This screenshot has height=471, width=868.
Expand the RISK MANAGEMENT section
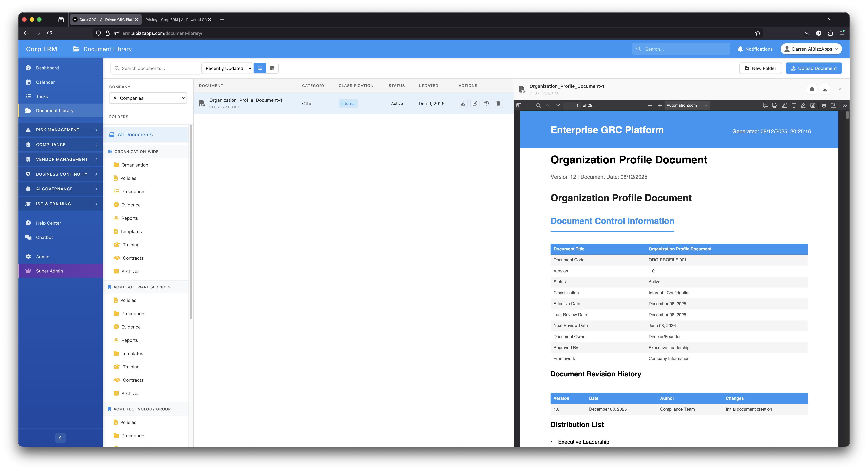click(x=60, y=130)
